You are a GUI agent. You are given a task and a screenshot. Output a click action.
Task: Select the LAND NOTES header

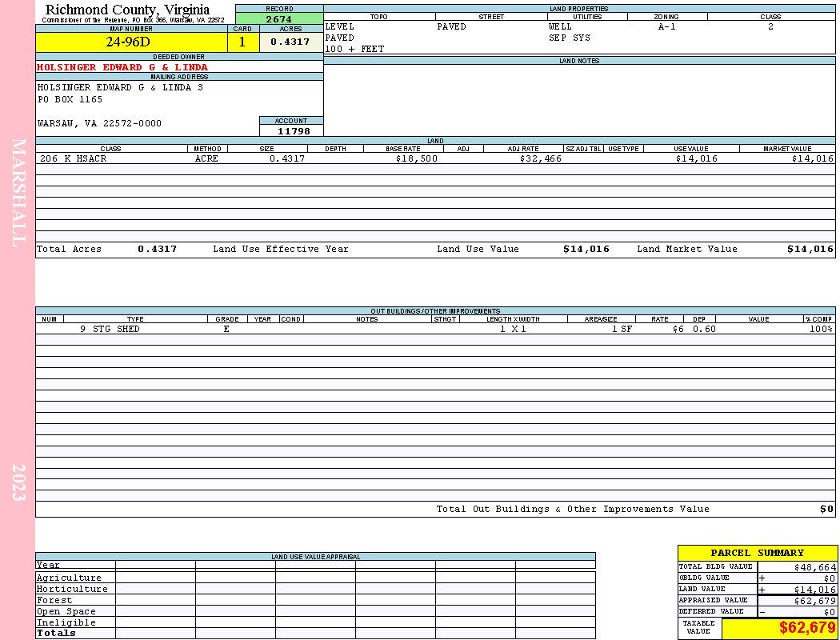pyautogui.click(x=579, y=61)
